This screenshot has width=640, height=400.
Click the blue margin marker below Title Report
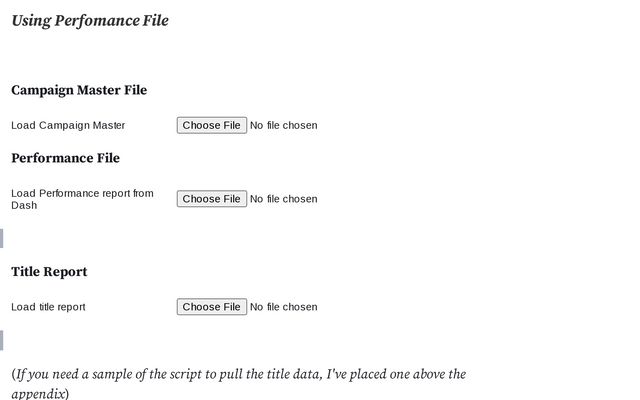2,340
